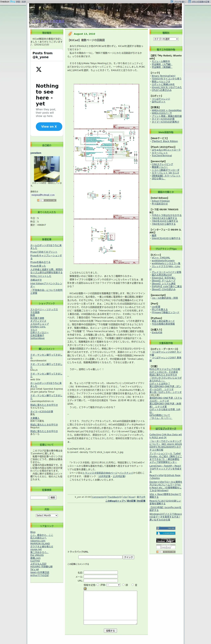Open the LIVEDOOR READER badge
The height and width of the screenshot is (644, 211).
[x=166, y=533]
